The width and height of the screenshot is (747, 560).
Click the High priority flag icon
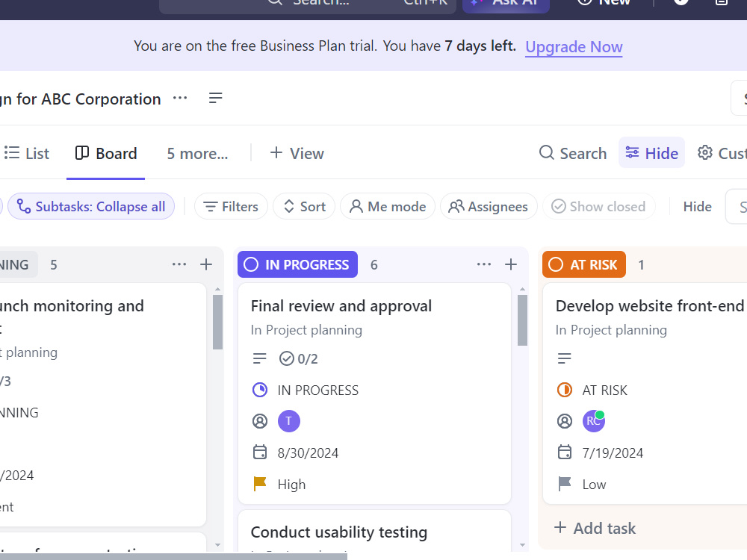tap(260, 484)
